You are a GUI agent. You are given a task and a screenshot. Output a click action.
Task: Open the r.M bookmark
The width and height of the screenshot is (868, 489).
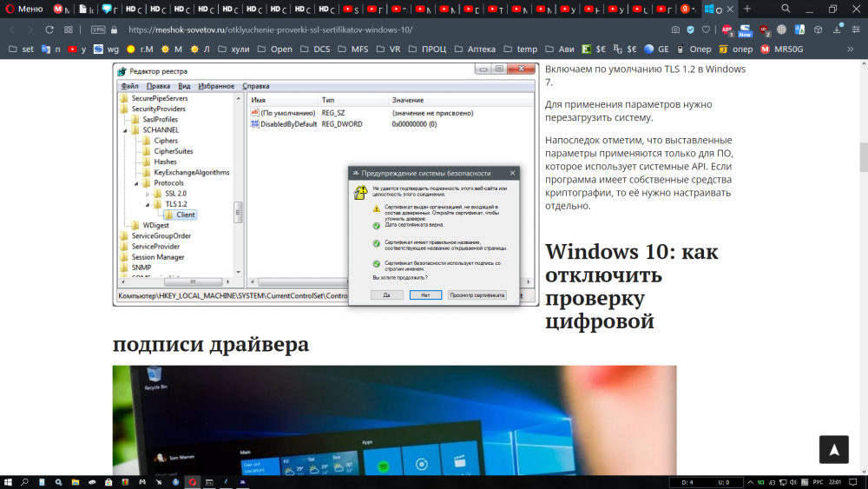point(140,50)
